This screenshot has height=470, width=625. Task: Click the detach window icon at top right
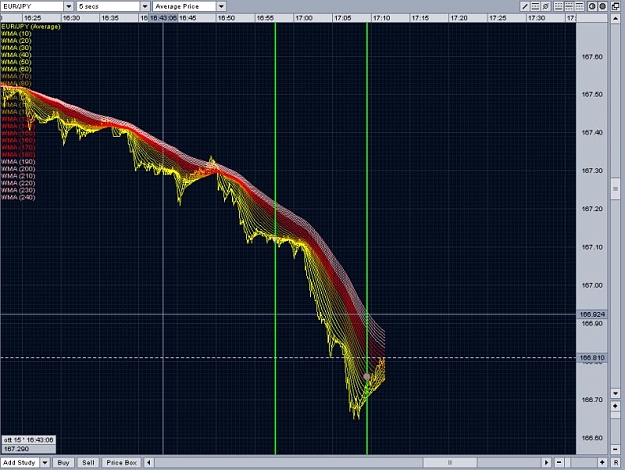[615, 6]
